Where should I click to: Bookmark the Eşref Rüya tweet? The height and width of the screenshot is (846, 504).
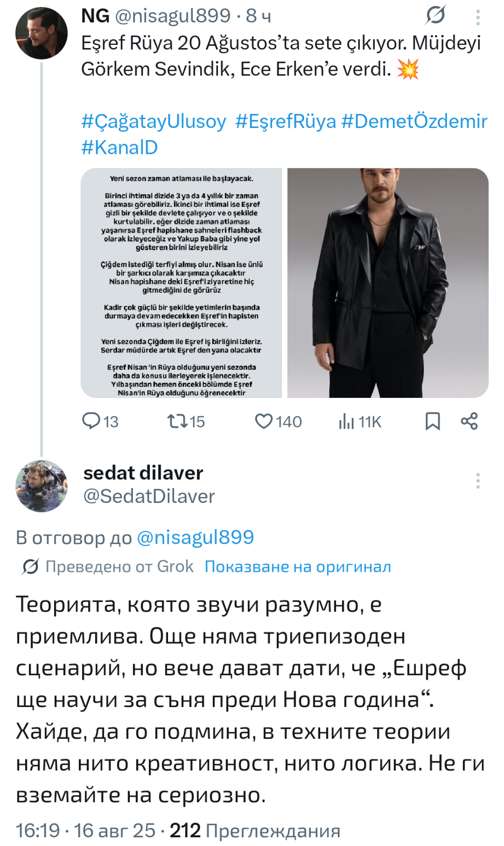tap(432, 421)
